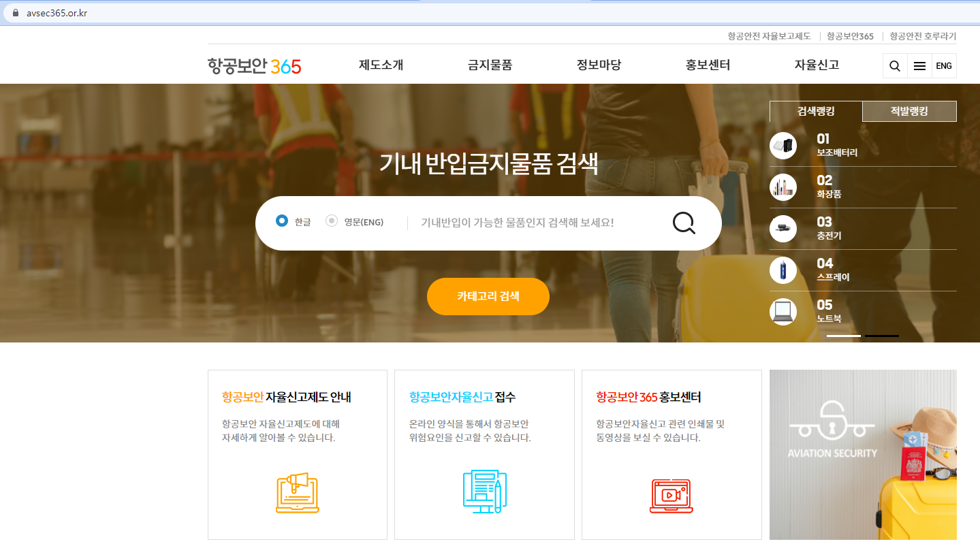Click the Aviation Security banner image
Viewport: 980px width, 544px height.
(863, 455)
